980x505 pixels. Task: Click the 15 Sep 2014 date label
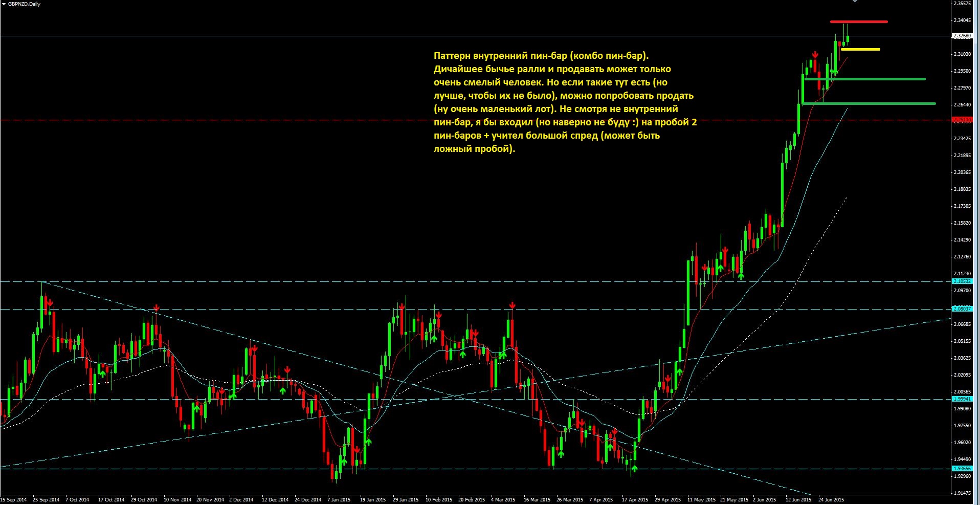(x=14, y=500)
